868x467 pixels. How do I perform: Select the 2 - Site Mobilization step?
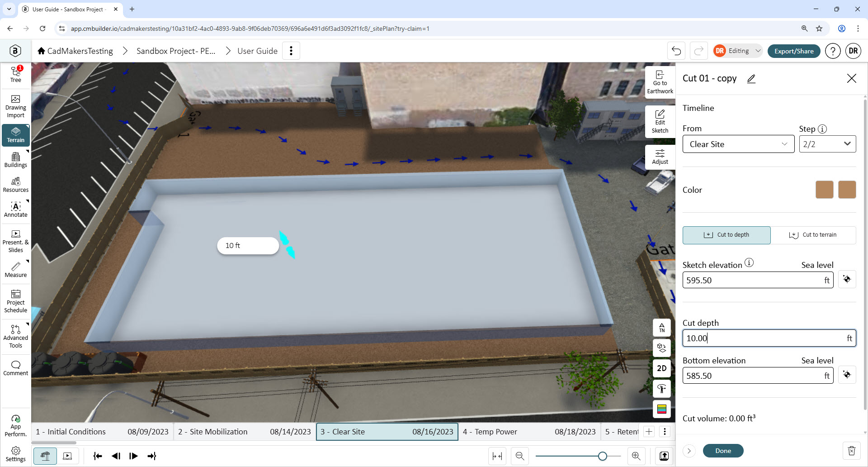click(245, 432)
